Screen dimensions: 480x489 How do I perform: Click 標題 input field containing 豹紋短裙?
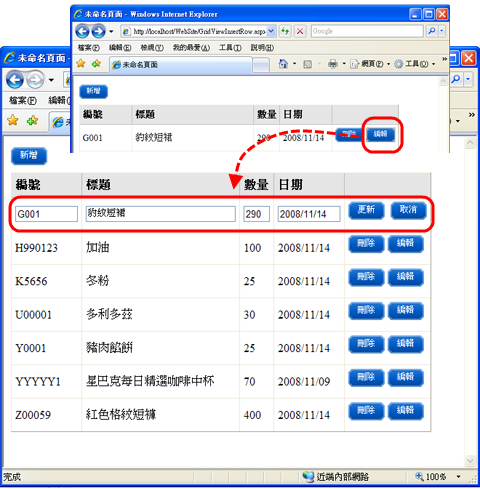pyautogui.click(x=161, y=214)
